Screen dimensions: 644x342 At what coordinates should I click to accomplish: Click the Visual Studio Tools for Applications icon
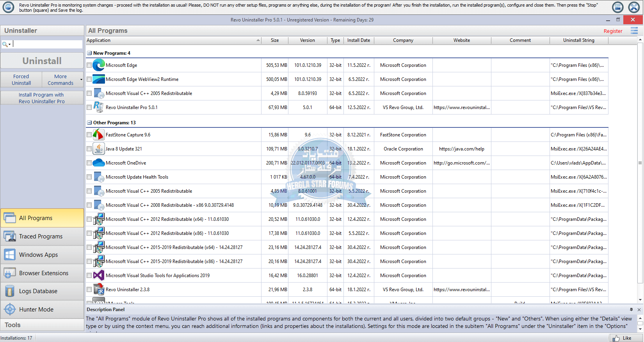click(x=99, y=276)
